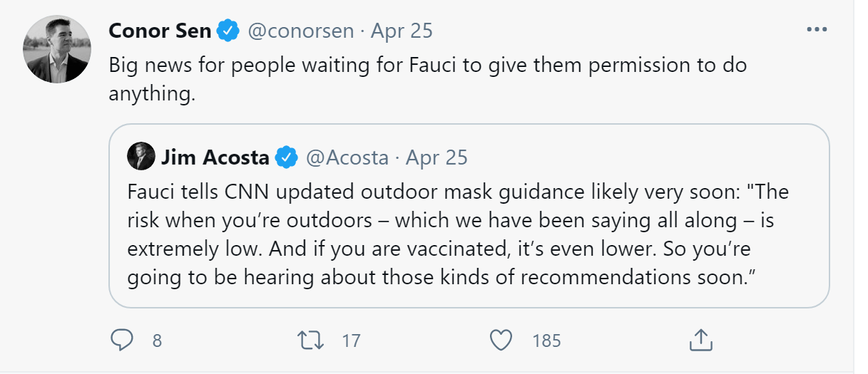
Task: Open Conor Sen's display name link
Action: click(x=161, y=31)
